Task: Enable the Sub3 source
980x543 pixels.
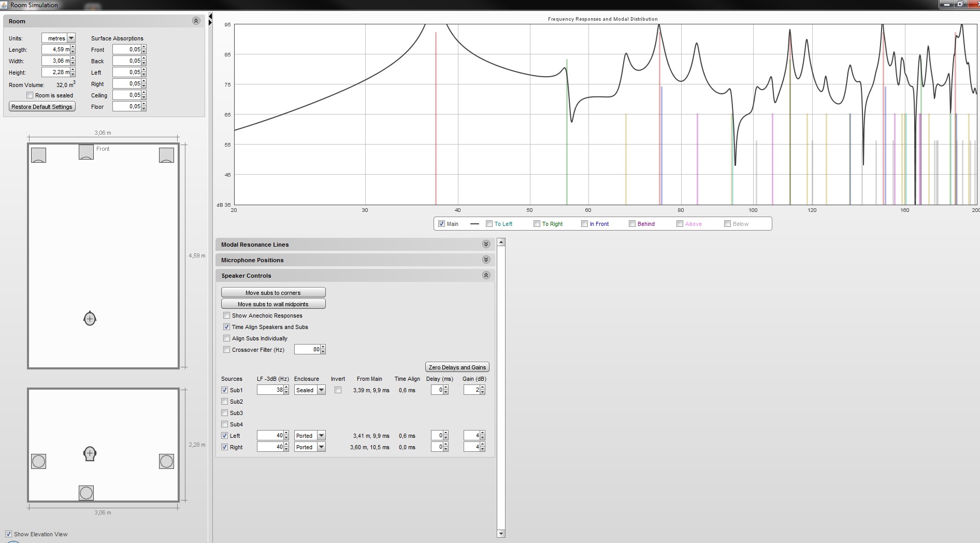Action: pos(224,413)
